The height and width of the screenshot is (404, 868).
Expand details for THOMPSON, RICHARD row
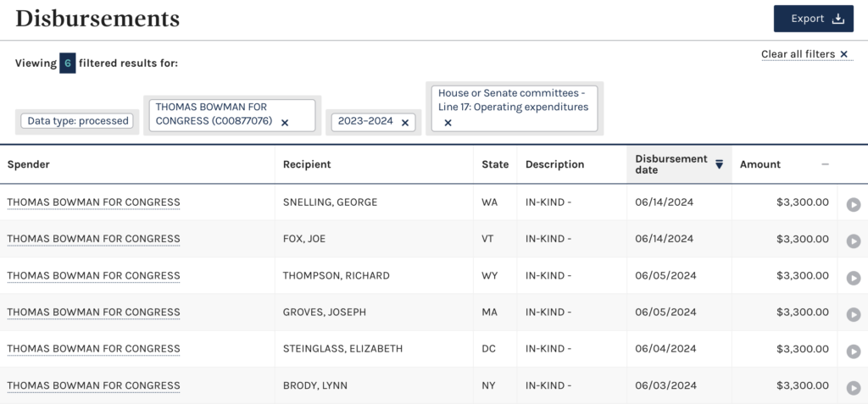pos(853,278)
